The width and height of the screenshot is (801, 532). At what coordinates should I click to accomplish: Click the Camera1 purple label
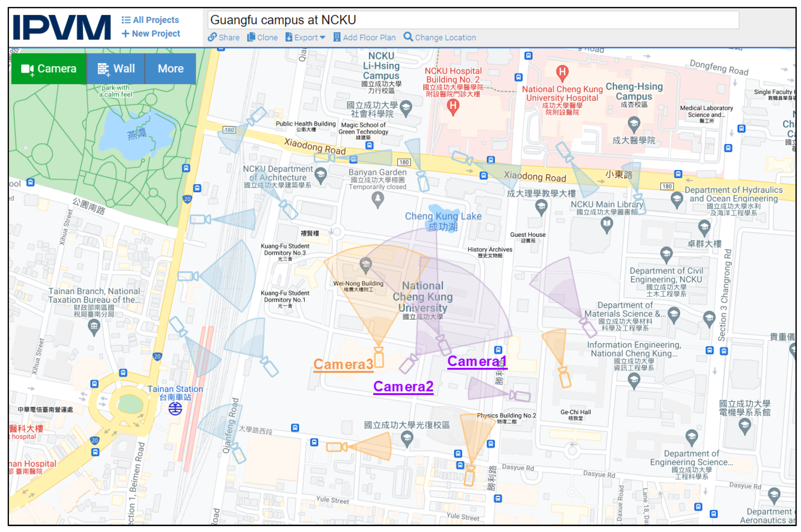tap(476, 361)
